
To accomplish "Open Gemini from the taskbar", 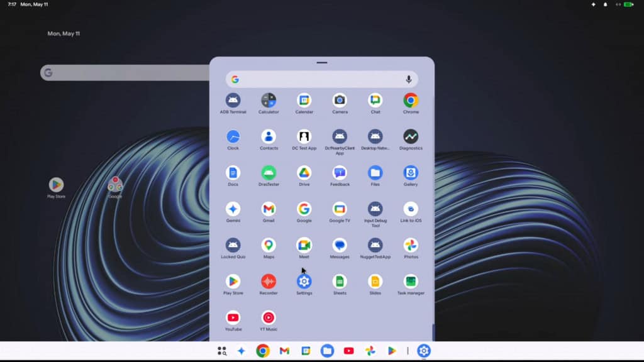I will point(241,351).
